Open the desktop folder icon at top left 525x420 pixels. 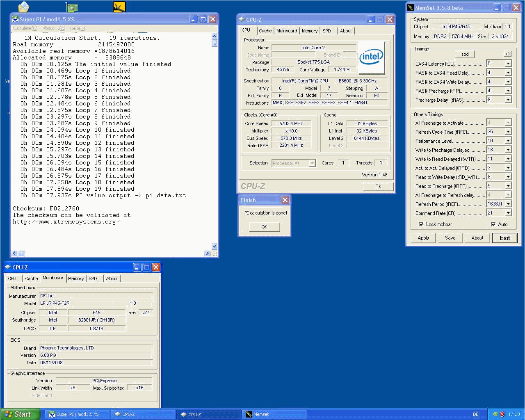click(x=24, y=7)
